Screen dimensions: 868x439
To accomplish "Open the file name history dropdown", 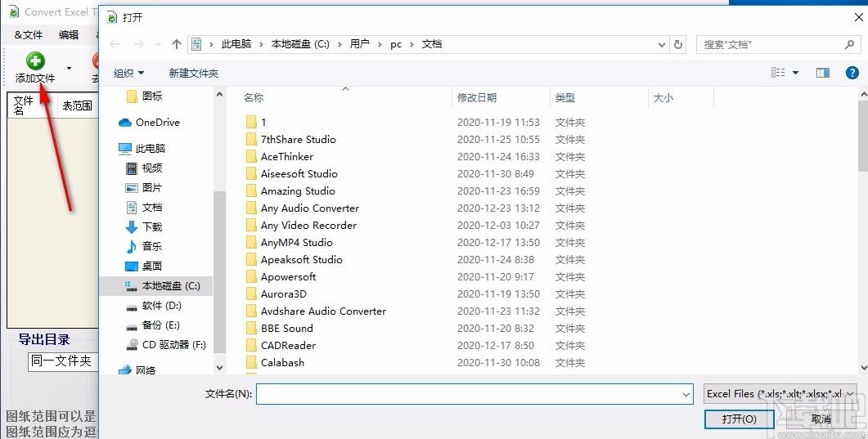I will pos(686,394).
